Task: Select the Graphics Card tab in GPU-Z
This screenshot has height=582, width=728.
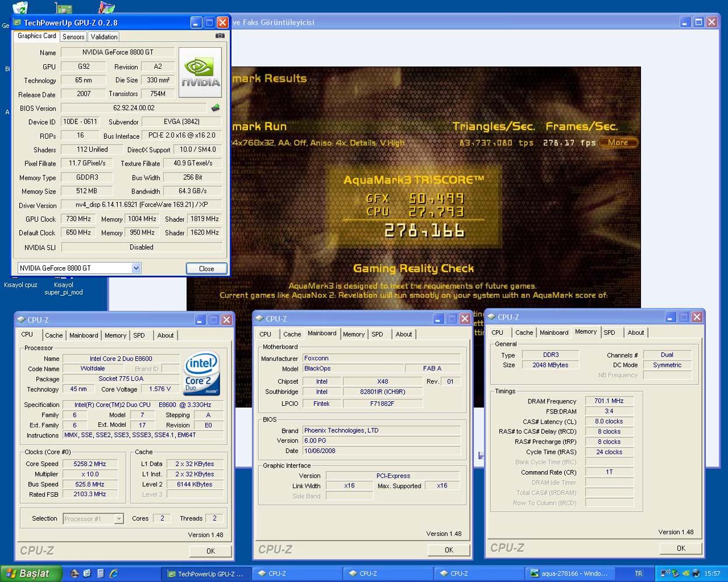Action: click(x=37, y=36)
